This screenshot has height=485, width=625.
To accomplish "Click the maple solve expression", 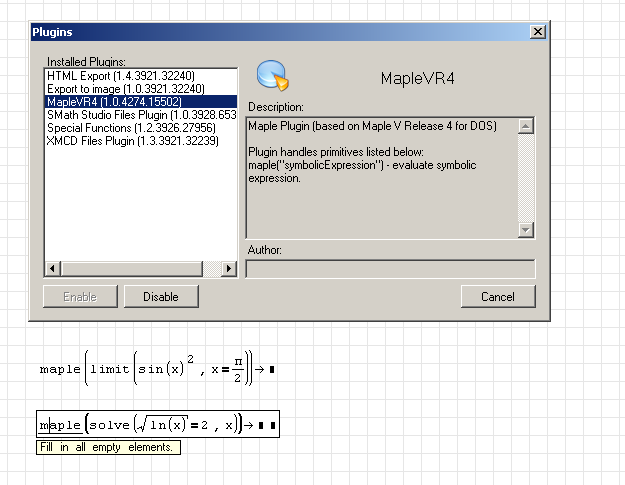I will click(140, 426).
